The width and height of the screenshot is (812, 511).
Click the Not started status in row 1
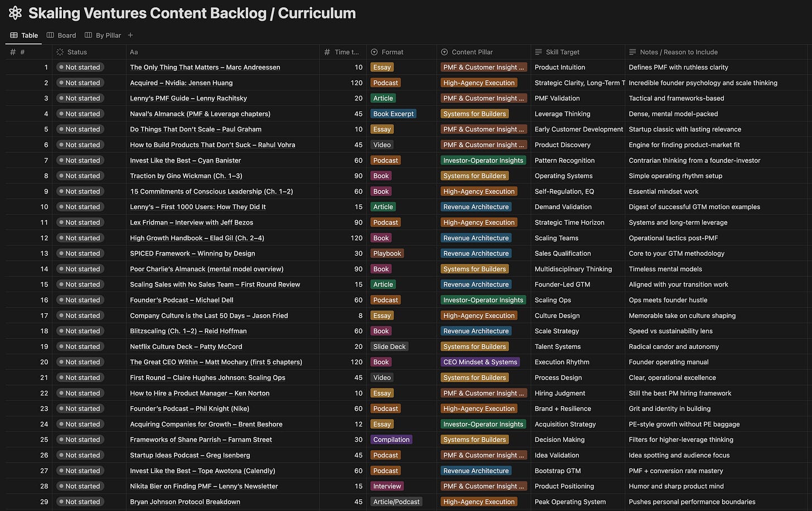click(x=79, y=67)
